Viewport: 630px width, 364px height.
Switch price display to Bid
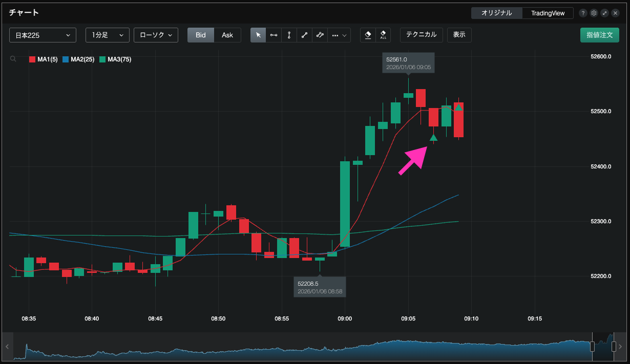pyautogui.click(x=201, y=35)
